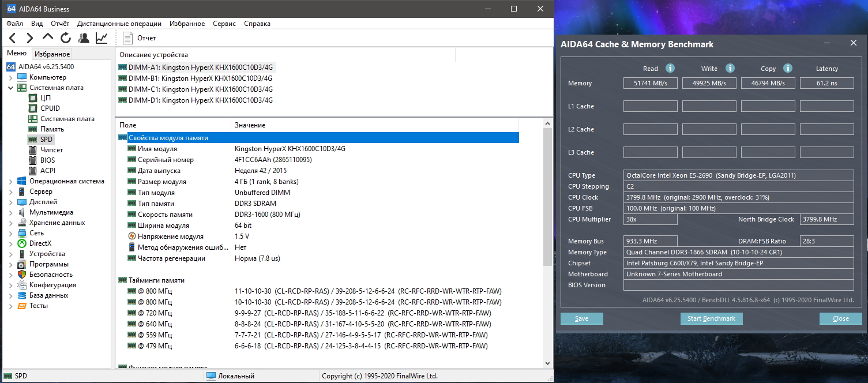Open the Отчёт menu in the menu bar
868x383 pixels.
point(60,24)
